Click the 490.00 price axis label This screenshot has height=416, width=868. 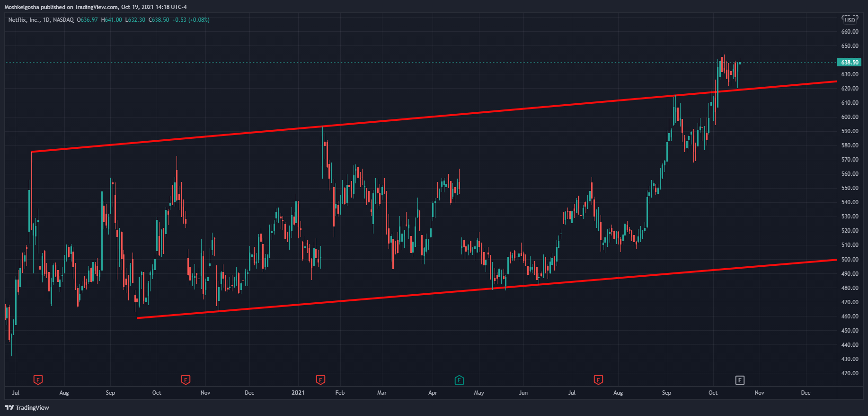click(850, 274)
